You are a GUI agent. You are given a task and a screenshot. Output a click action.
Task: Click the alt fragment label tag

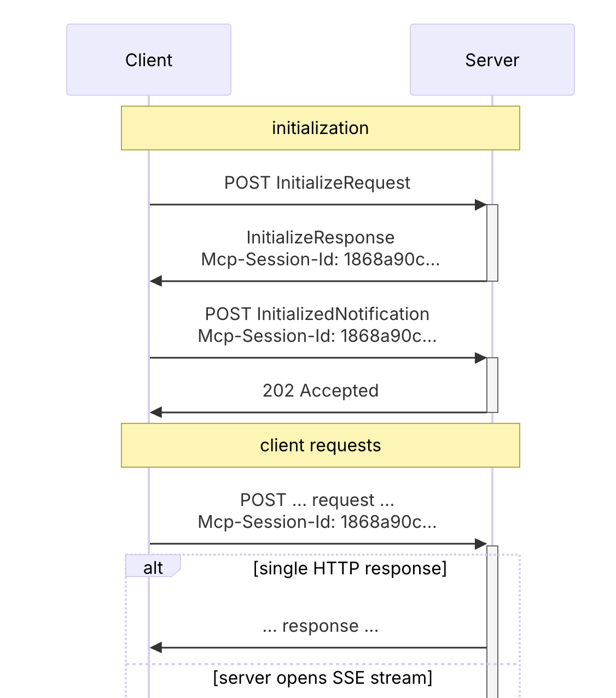153,568
